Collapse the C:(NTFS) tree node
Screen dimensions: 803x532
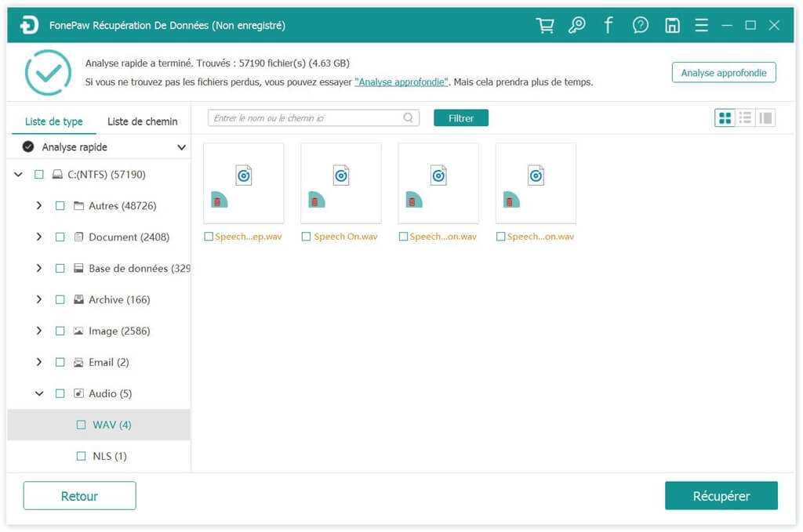pyautogui.click(x=19, y=175)
